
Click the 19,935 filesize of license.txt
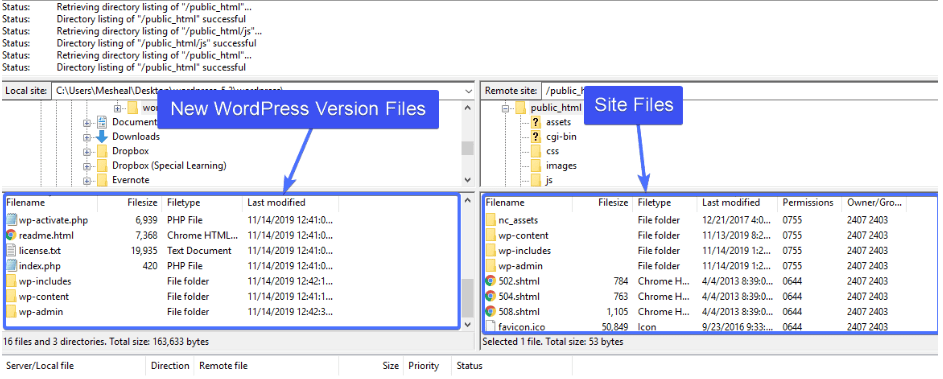point(144,251)
